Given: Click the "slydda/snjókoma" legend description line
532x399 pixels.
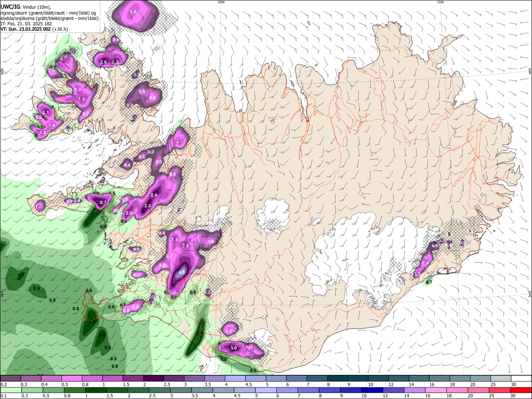Looking at the screenshot, I should tap(49, 18).
